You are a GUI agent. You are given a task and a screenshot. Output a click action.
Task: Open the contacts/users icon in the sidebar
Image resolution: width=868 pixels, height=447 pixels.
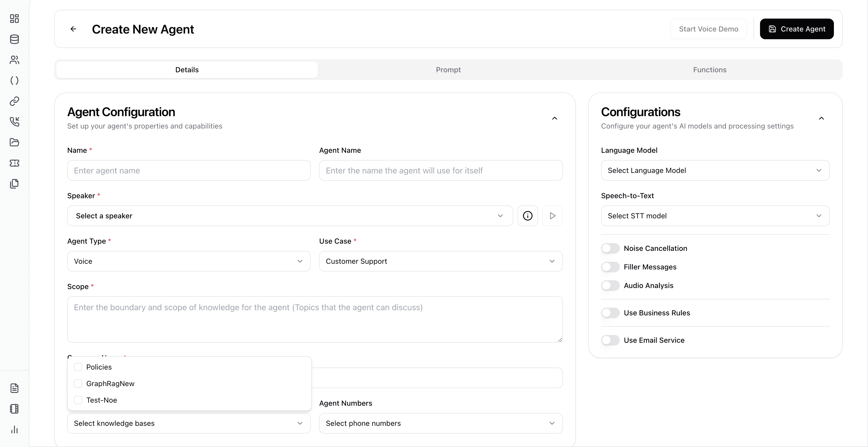pos(14,60)
